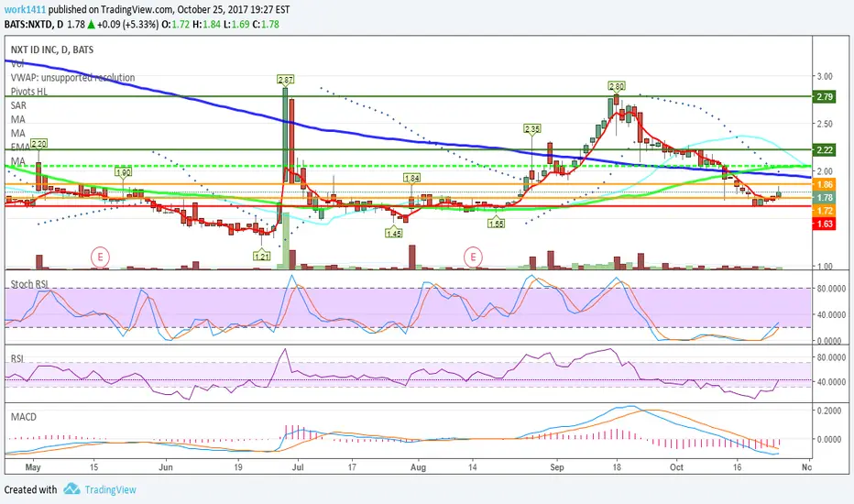This screenshot has height=504, width=854.
Task: Select the VWAP unsupported resolution indicator label
Action: click(73, 77)
